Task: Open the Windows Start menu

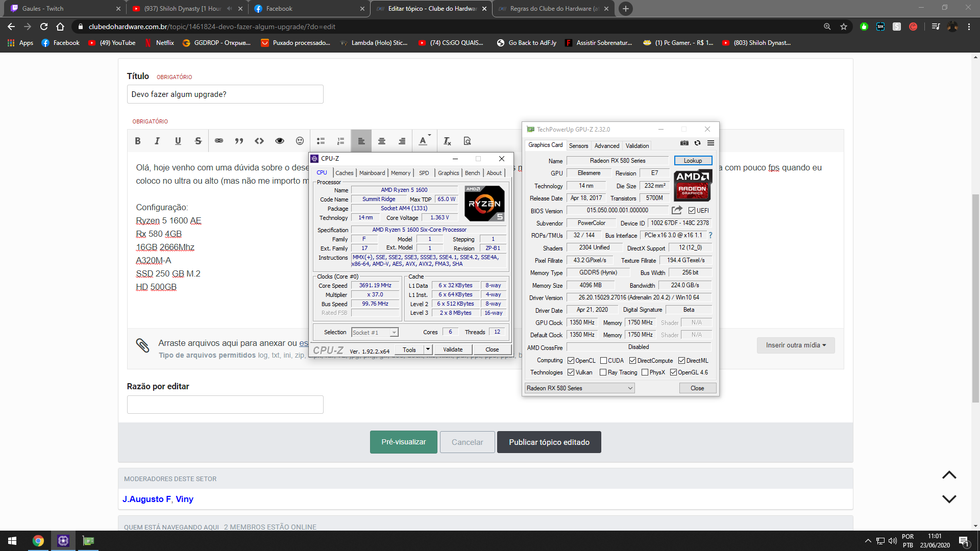Action: (x=12, y=541)
